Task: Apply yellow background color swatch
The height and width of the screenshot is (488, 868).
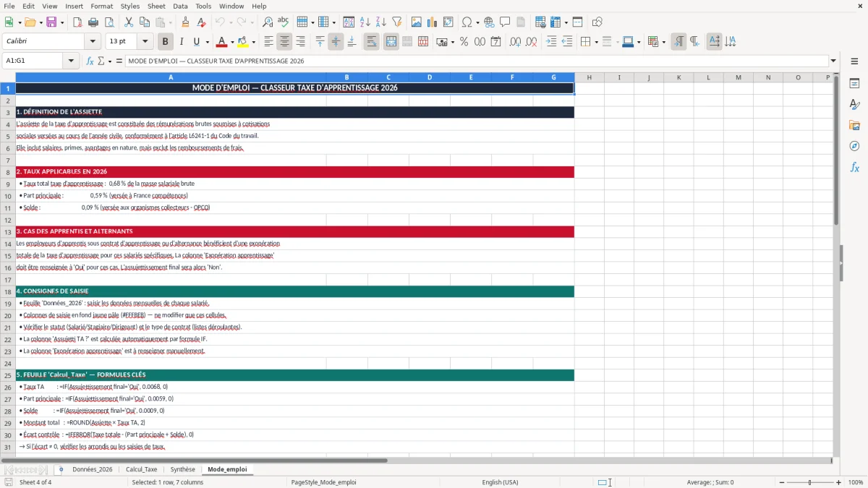Action: [243, 42]
